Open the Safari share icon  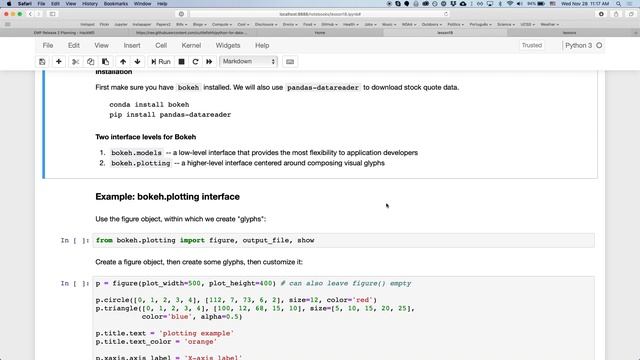(x=616, y=14)
